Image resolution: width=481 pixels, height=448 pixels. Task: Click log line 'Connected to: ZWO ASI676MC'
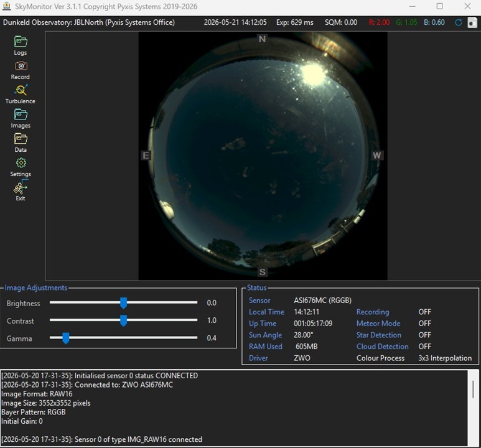(87, 385)
